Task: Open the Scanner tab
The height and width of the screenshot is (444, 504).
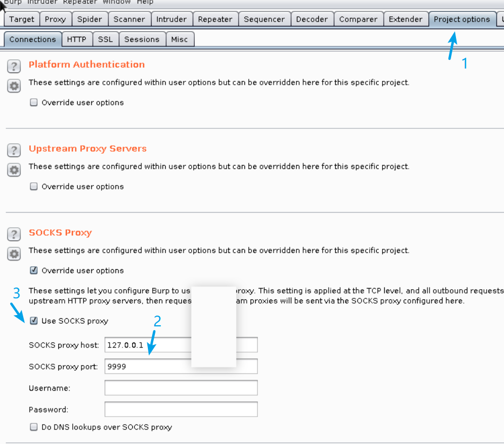Action: click(129, 19)
